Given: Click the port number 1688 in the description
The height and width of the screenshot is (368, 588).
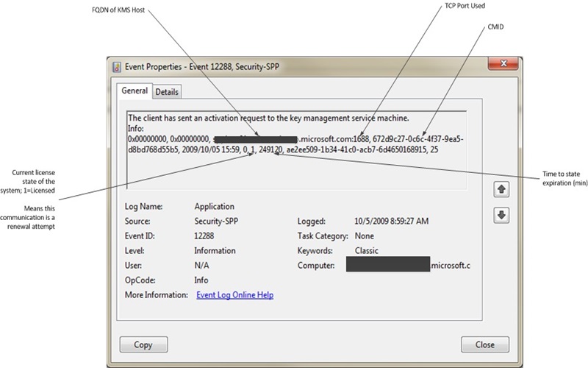Looking at the screenshot, I should click(x=361, y=139).
